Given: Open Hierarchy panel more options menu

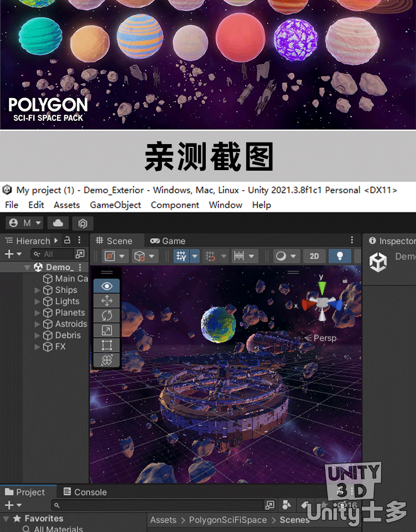Looking at the screenshot, I should point(79,240).
